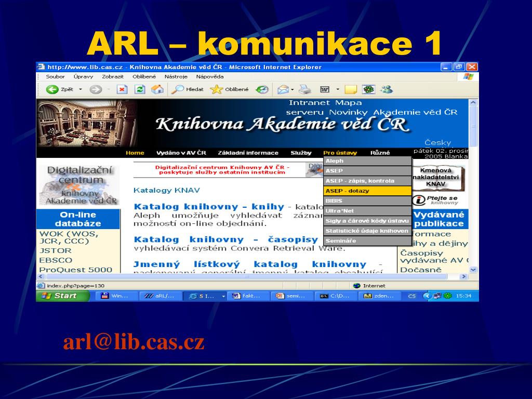
Task: Open the History icon in toolbar
Action: [x=262, y=89]
